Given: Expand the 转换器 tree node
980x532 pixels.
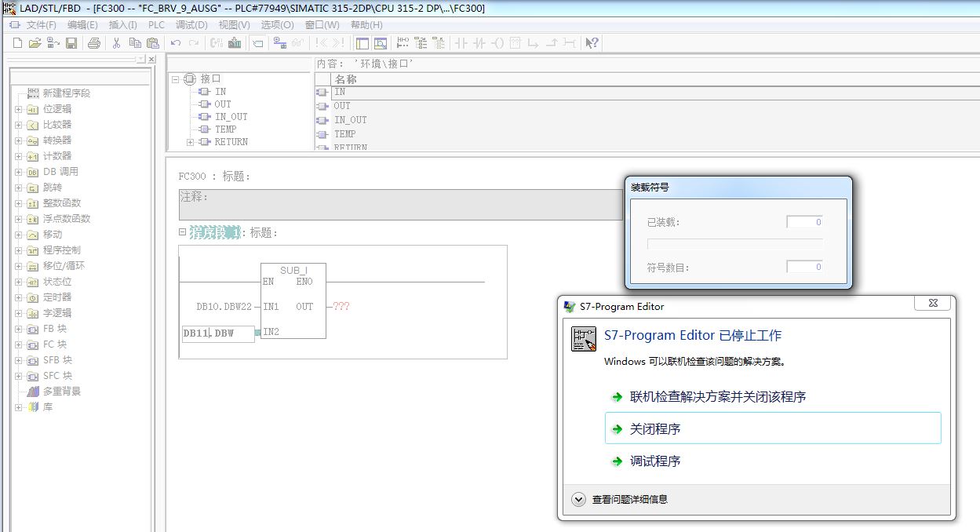Looking at the screenshot, I should click(x=18, y=140).
